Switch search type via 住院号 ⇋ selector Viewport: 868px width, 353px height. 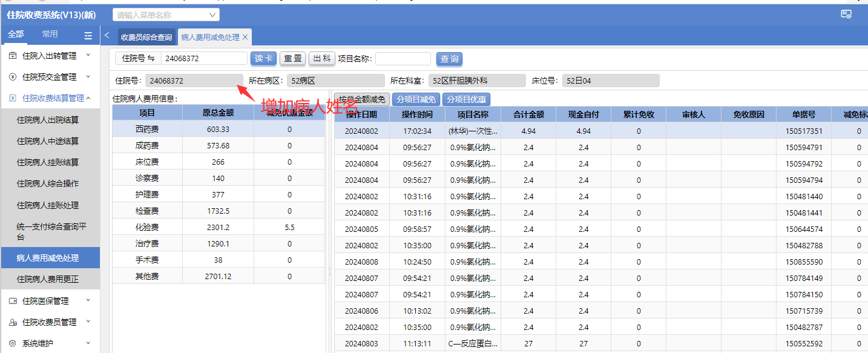pyautogui.click(x=138, y=59)
